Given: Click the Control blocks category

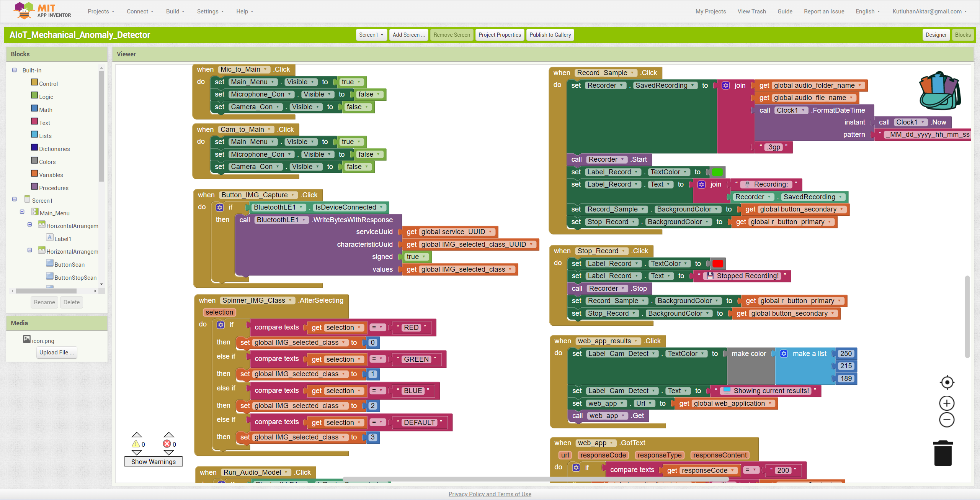Looking at the screenshot, I should point(48,84).
